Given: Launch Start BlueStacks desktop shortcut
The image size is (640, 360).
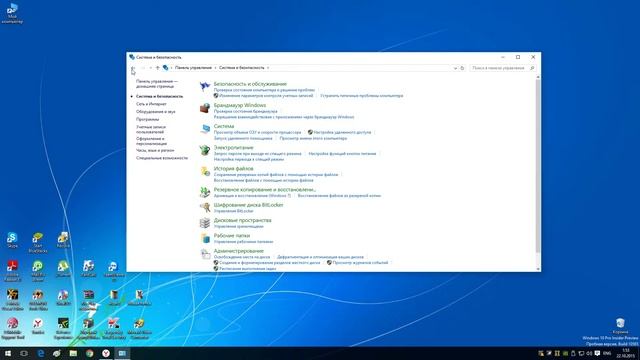Looking at the screenshot, I should (38, 243).
